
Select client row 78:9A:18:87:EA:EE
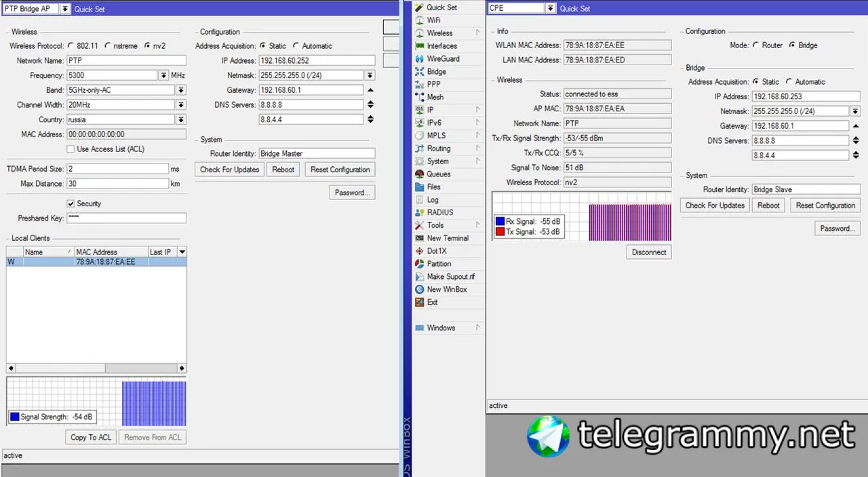click(x=96, y=262)
